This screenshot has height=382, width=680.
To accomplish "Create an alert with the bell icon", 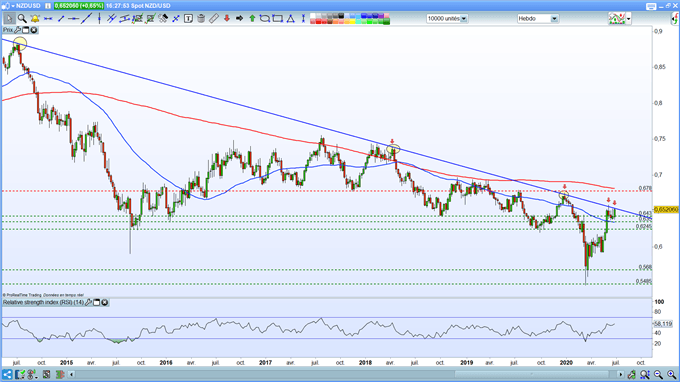I will pos(35,19).
